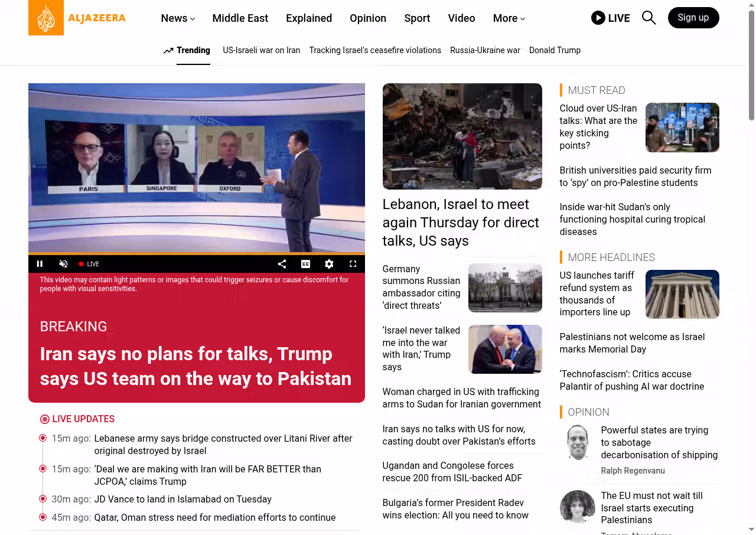Open the LIVE UPDATES feed icon
This screenshot has height=535, width=756.
45,419
